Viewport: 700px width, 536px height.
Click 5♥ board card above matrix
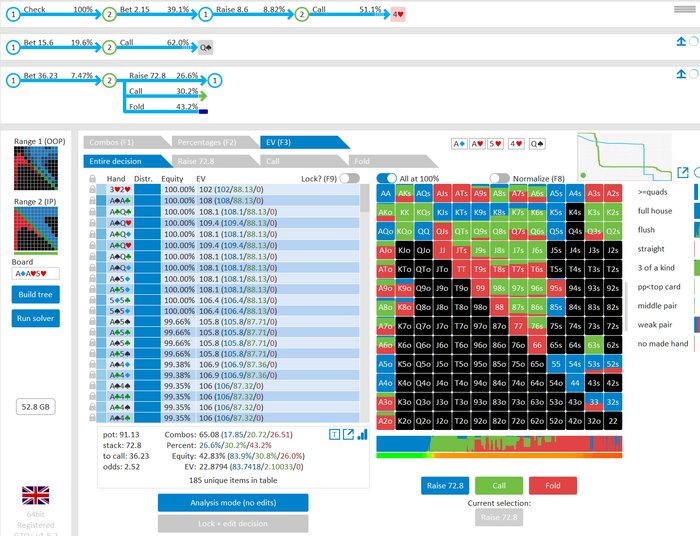[495, 144]
